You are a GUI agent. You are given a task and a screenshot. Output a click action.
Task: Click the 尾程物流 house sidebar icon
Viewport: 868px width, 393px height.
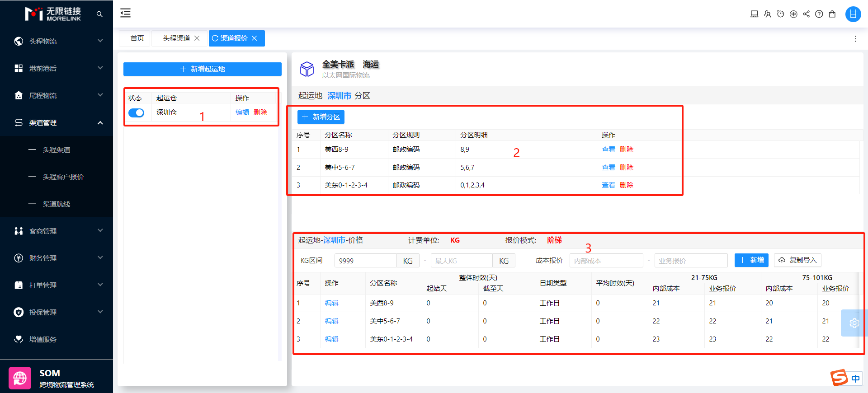click(x=19, y=95)
